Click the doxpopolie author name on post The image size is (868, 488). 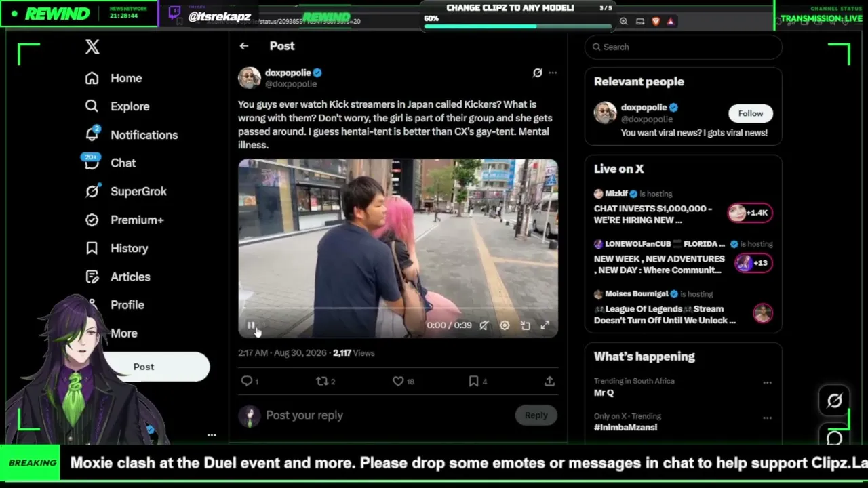pos(288,73)
